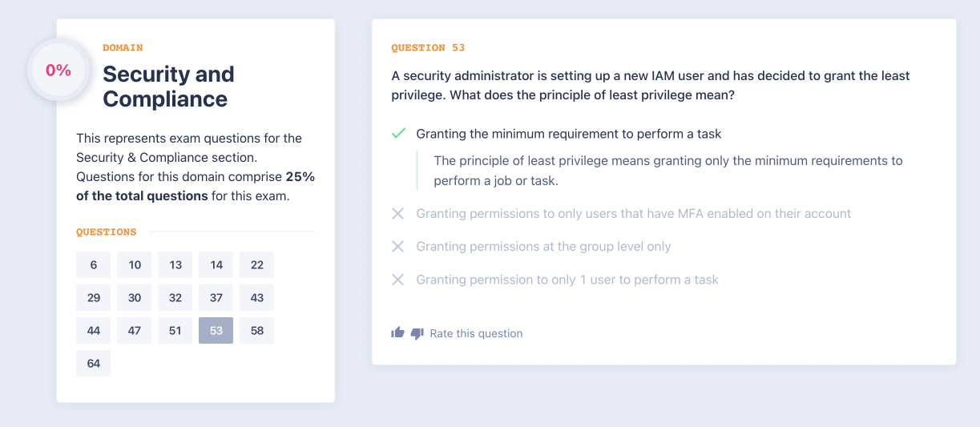Screen dimensions: 980x427
Task: Click the 'Rate this question' label
Action: pos(476,333)
